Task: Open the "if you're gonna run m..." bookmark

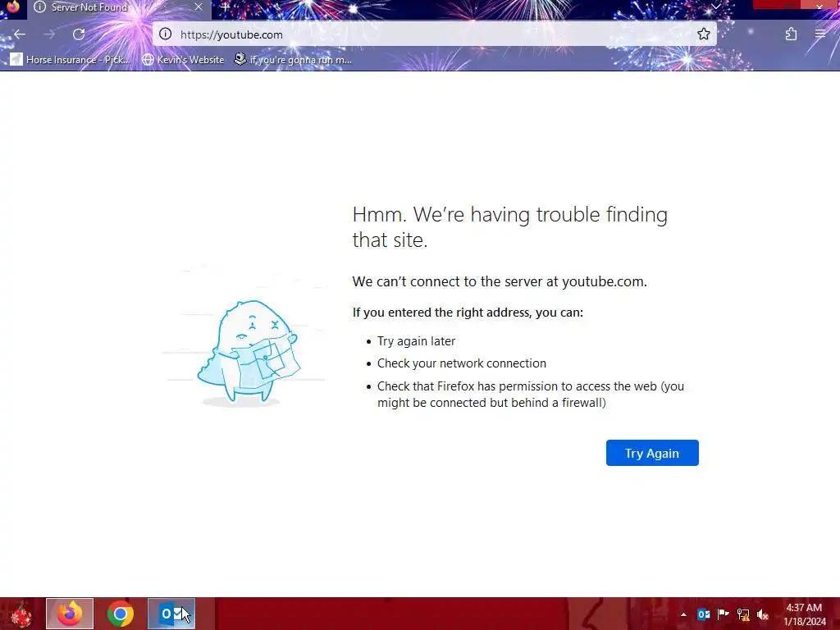Action: 293,59
